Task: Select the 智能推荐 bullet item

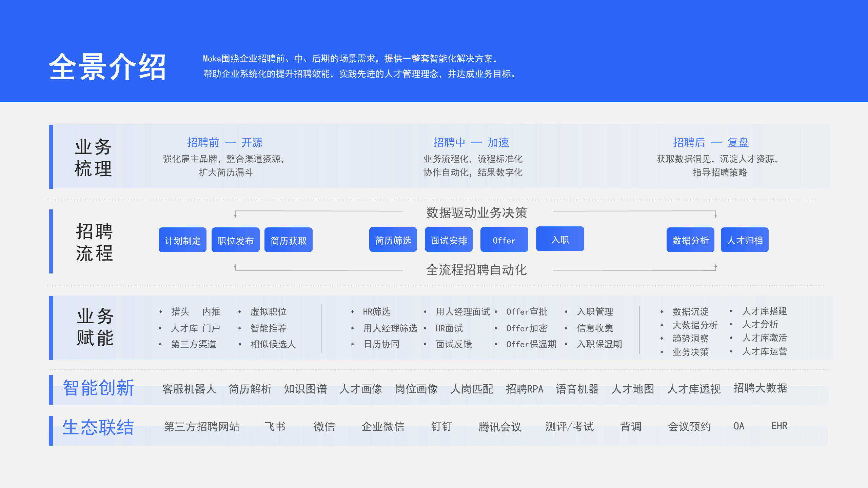Action: point(269,328)
